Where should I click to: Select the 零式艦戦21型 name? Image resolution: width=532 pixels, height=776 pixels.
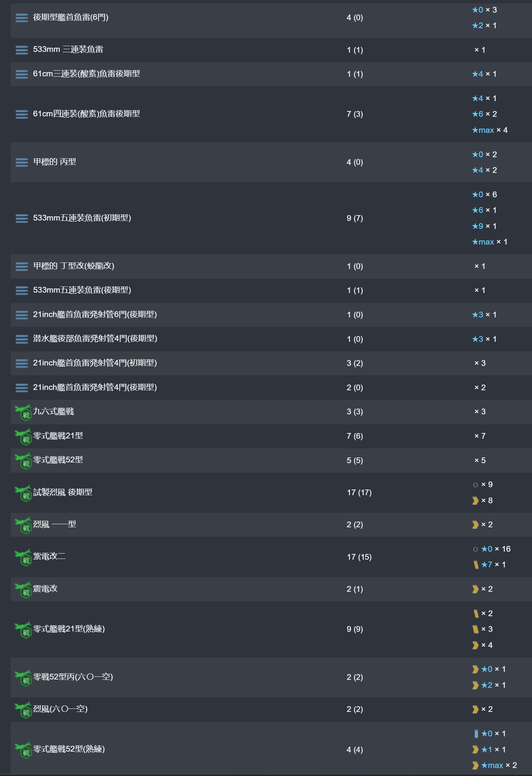click(x=58, y=436)
